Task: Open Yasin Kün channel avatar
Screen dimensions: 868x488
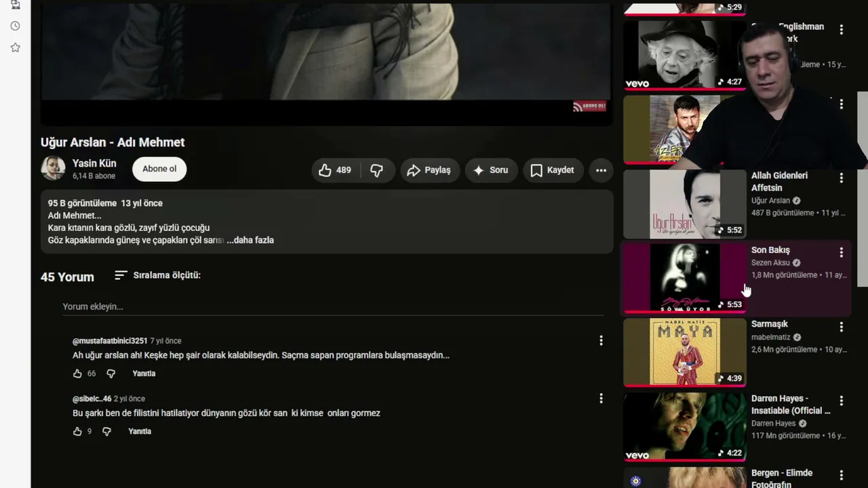Action: click(x=53, y=168)
